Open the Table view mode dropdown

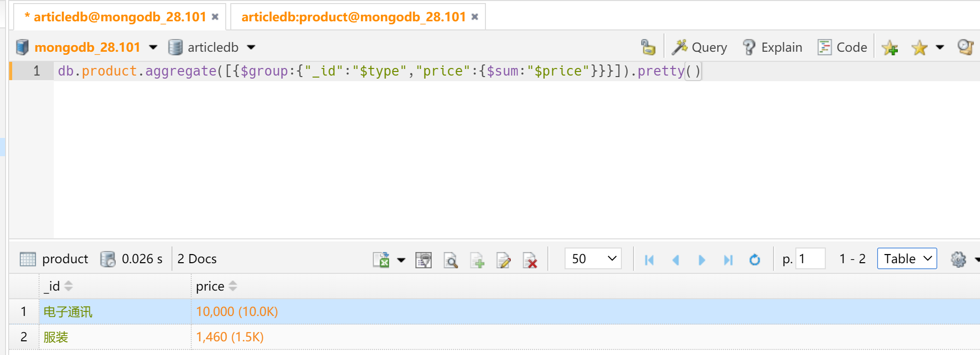[907, 259]
